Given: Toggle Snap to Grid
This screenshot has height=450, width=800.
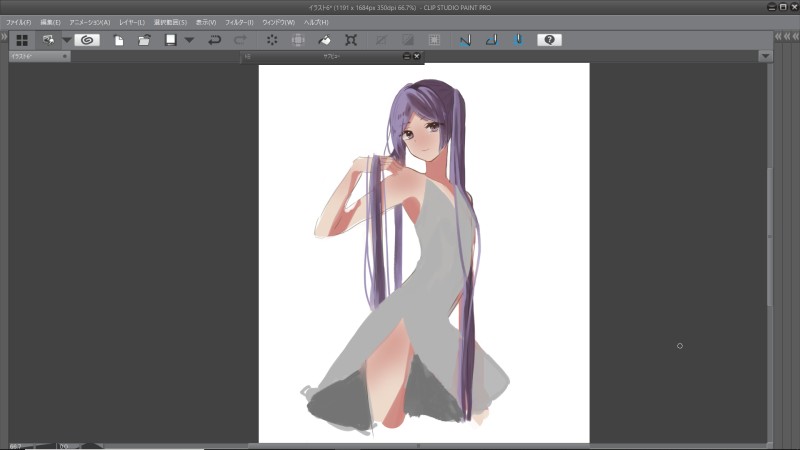Looking at the screenshot, I should (x=518, y=40).
